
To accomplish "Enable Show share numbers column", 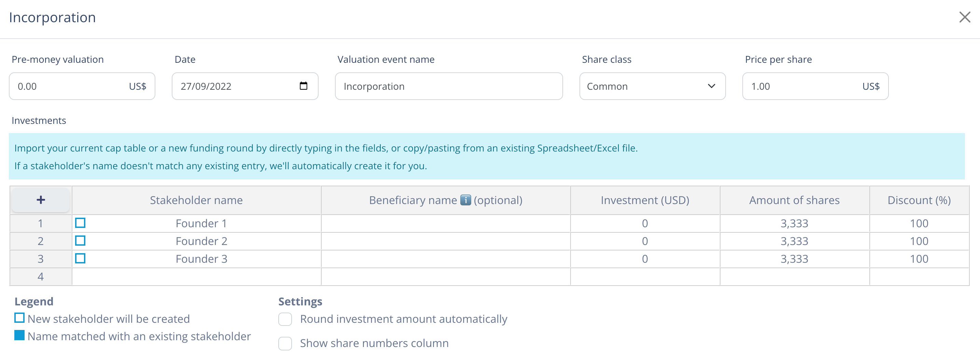I will pos(285,344).
